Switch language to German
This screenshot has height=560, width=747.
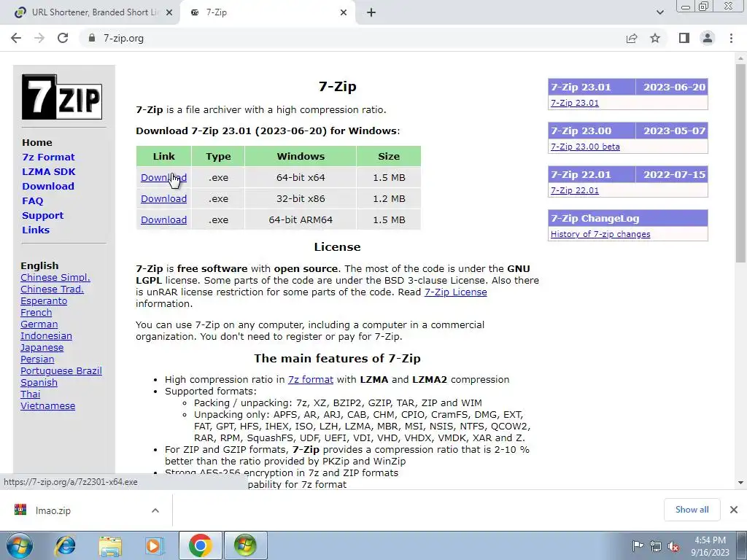tap(39, 324)
